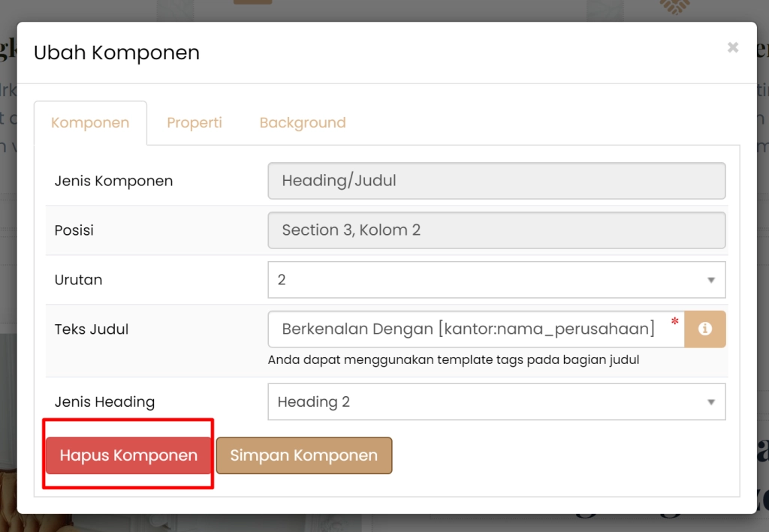Close the Ubah Komponen dialog

[732, 48]
